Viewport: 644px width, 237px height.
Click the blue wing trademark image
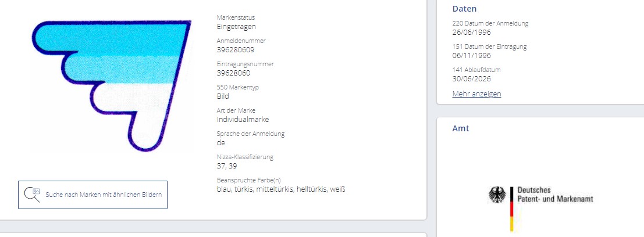(x=112, y=84)
